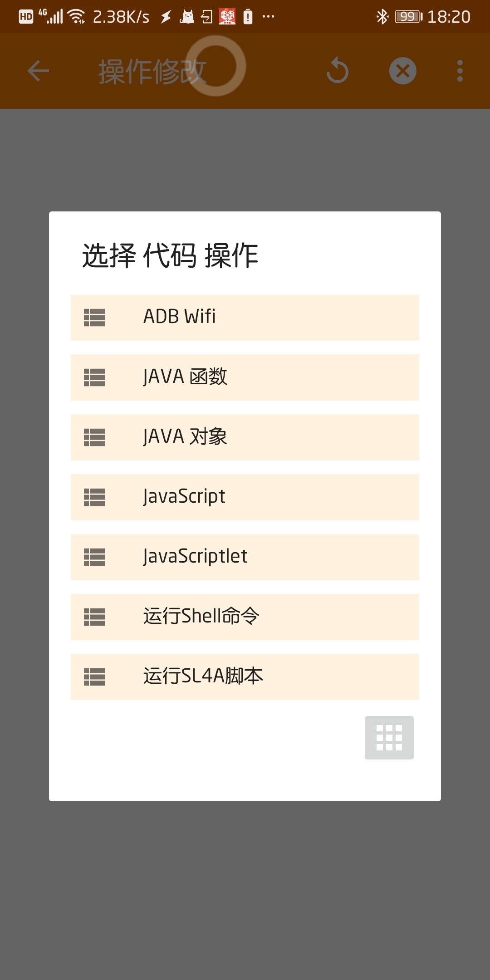Go back with the toolbar arrow
Screen dimensions: 490x980
tap(38, 71)
